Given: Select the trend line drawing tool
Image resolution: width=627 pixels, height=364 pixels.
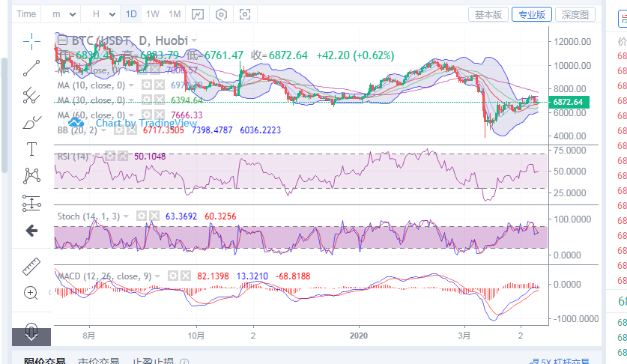Looking at the screenshot, I should [x=31, y=68].
